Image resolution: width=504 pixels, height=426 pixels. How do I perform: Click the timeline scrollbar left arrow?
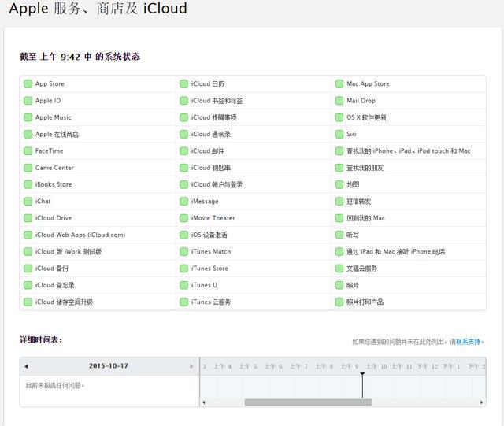[204, 402]
